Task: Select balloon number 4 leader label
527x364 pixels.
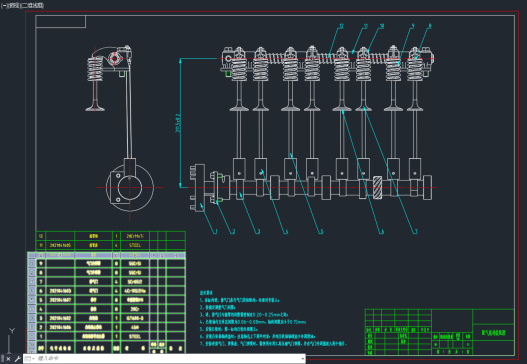Action: coord(286,232)
